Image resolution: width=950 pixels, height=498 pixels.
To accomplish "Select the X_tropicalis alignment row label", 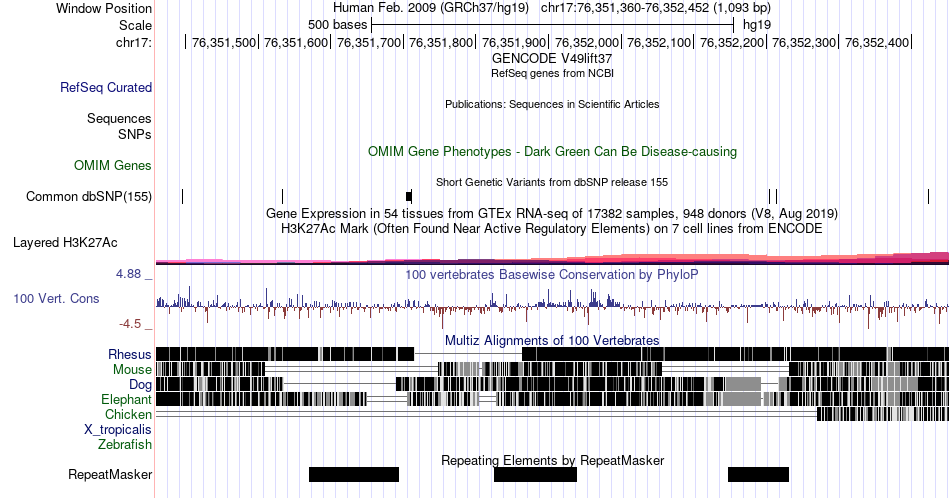I will tap(118, 430).
